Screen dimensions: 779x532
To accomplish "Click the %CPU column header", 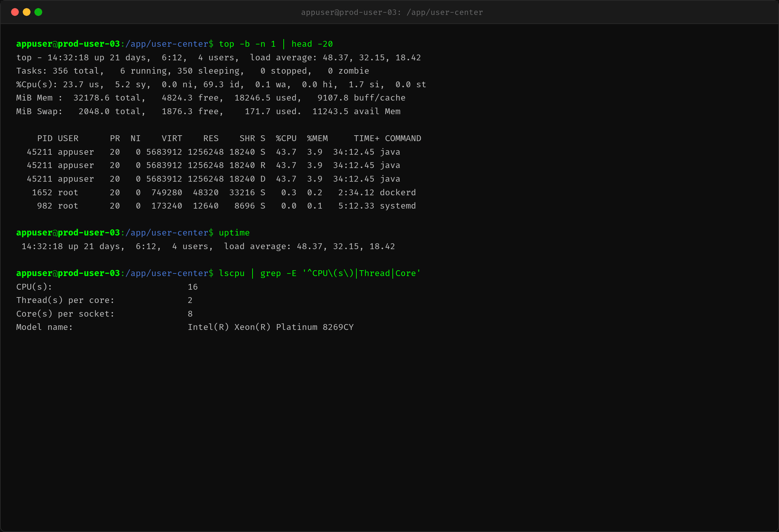I will point(286,139).
